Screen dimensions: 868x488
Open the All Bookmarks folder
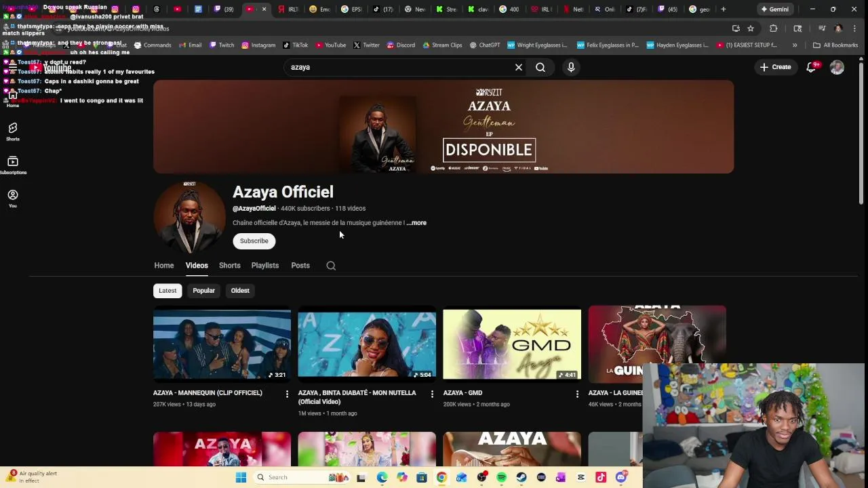click(x=835, y=45)
